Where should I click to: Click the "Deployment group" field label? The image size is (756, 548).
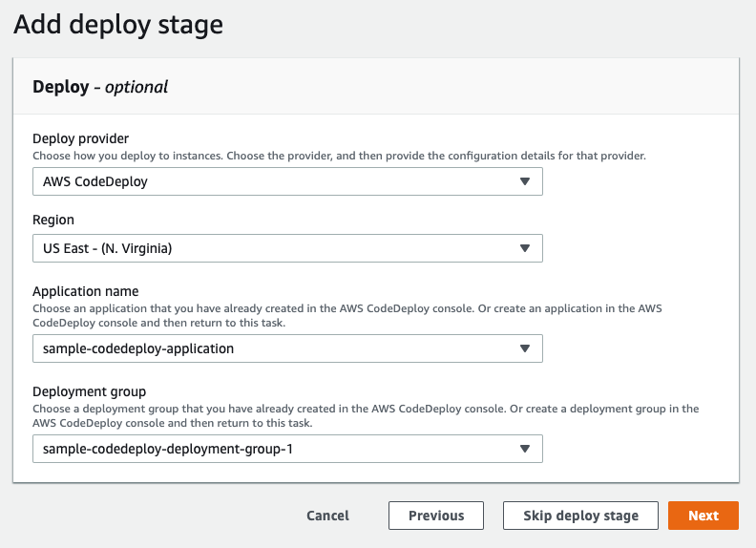click(x=88, y=391)
